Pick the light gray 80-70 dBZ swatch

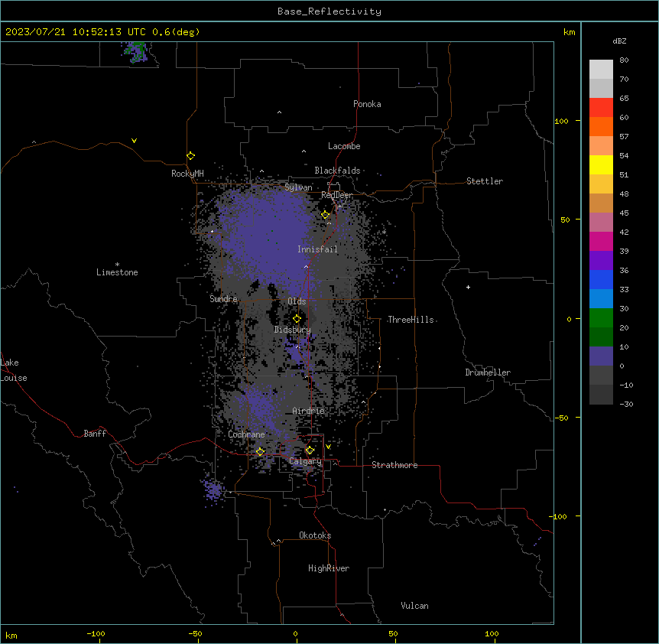(601, 70)
